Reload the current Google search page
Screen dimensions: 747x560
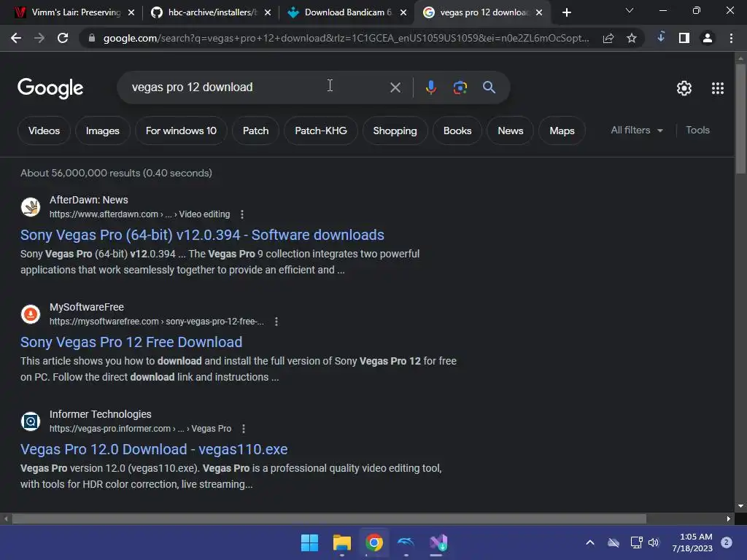(63, 38)
